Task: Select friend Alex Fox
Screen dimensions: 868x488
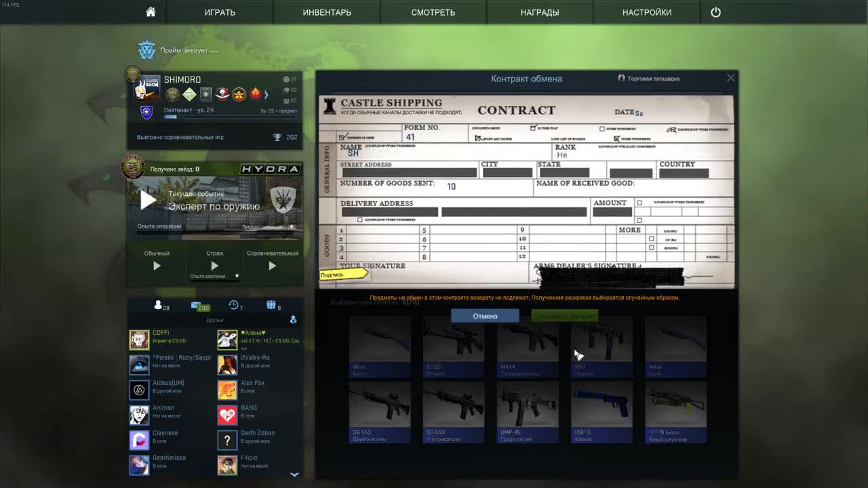Action: pyautogui.click(x=259, y=390)
